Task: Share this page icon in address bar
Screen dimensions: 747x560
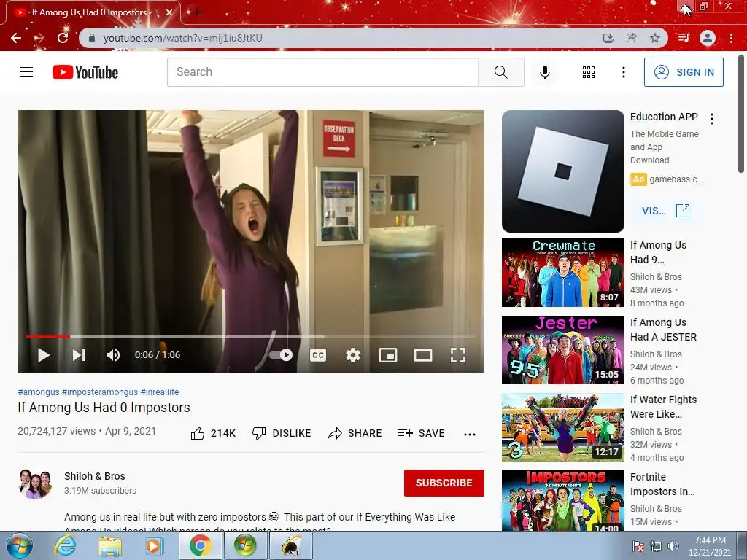Action: [632, 38]
